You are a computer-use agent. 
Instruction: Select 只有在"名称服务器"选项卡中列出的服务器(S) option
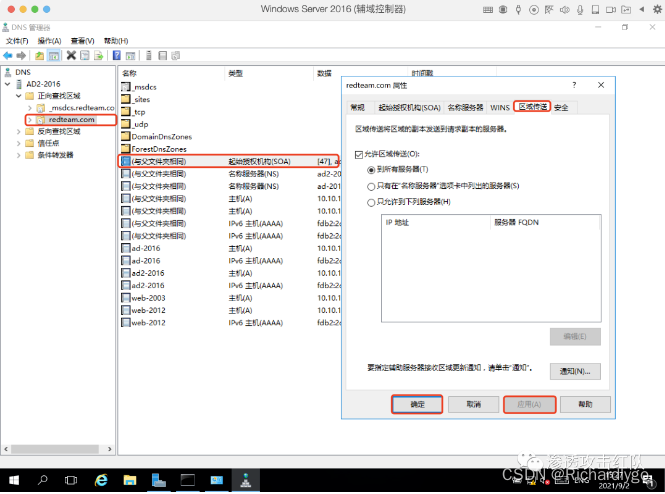tap(371, 186)
